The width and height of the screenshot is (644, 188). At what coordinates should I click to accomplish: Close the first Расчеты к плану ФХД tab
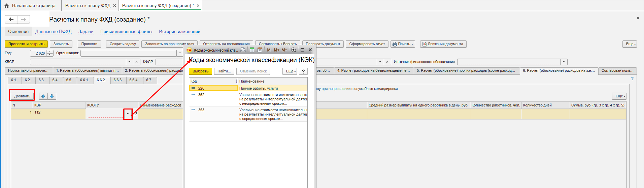114,6
